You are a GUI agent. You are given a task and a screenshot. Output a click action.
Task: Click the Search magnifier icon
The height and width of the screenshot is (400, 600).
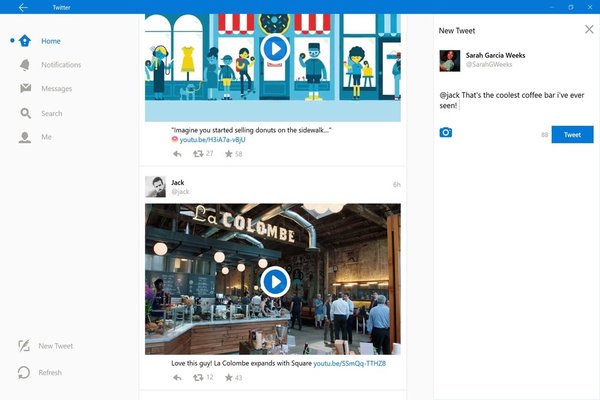(25, 113)
